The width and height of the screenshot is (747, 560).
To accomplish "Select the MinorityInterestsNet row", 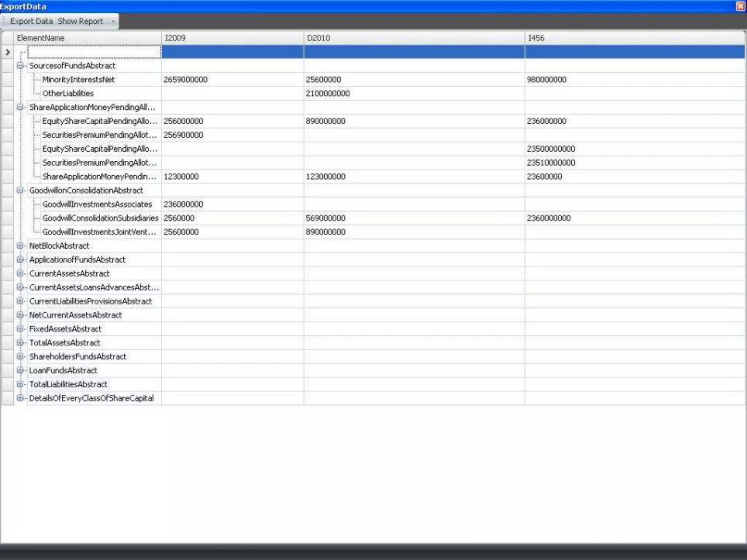I will coord(78,79).
